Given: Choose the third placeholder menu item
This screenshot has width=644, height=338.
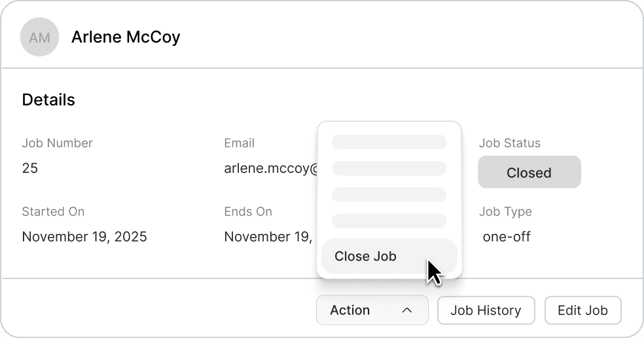Looking at the screenshot, I should [x=389, y=195].
